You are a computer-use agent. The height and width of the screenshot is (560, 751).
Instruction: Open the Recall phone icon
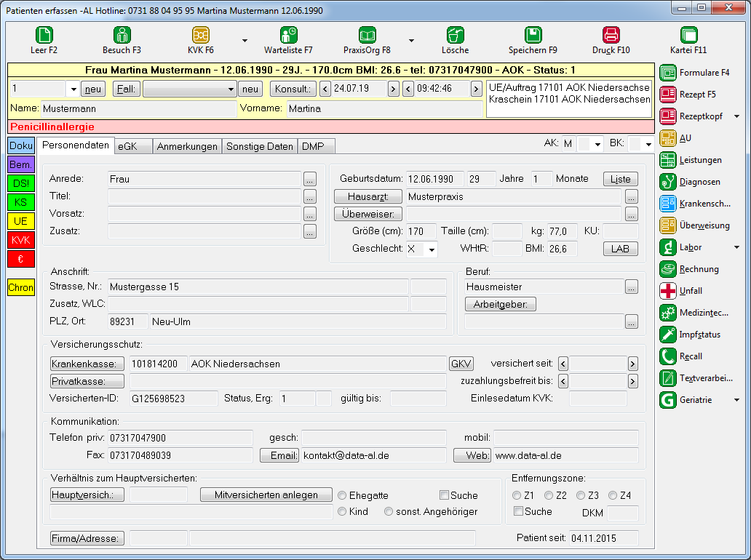[x=667, y=356]
